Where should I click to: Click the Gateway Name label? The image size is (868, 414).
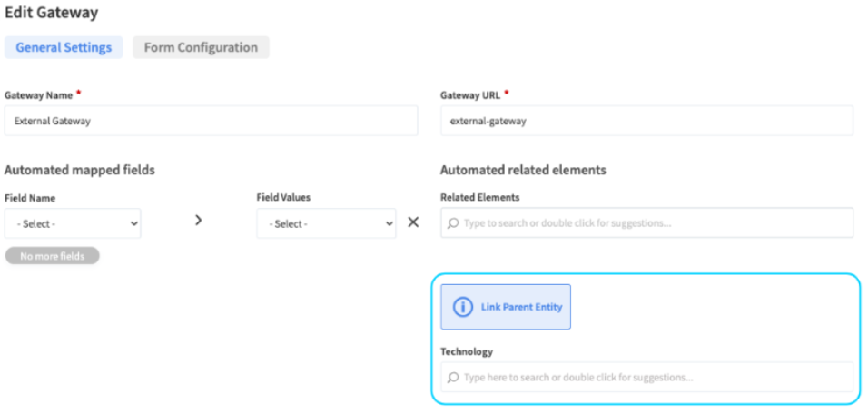click(38, 94)
